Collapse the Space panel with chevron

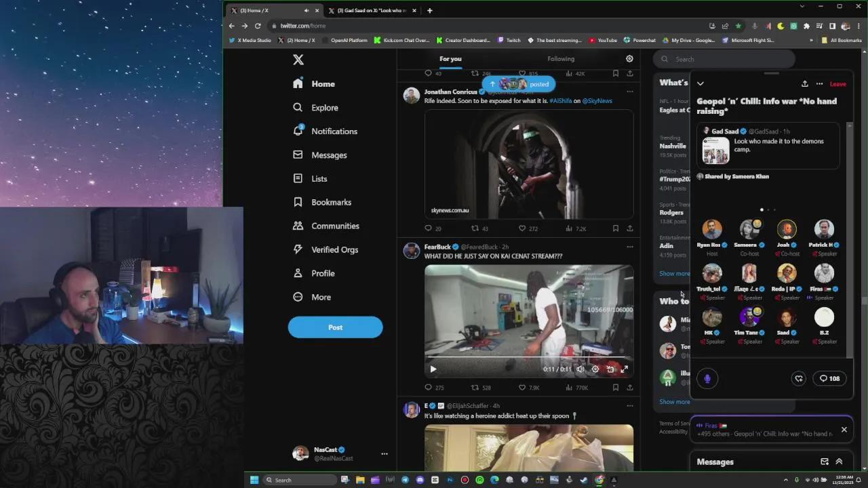pos(701,84)
